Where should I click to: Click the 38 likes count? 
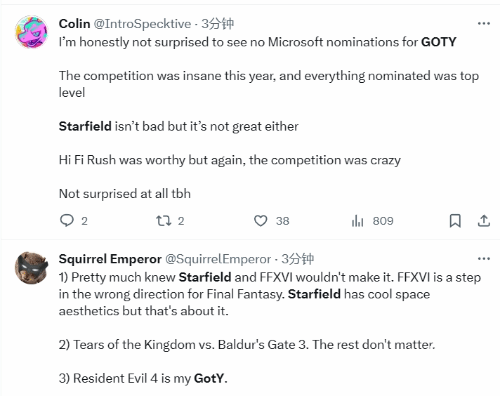point(282,221)
